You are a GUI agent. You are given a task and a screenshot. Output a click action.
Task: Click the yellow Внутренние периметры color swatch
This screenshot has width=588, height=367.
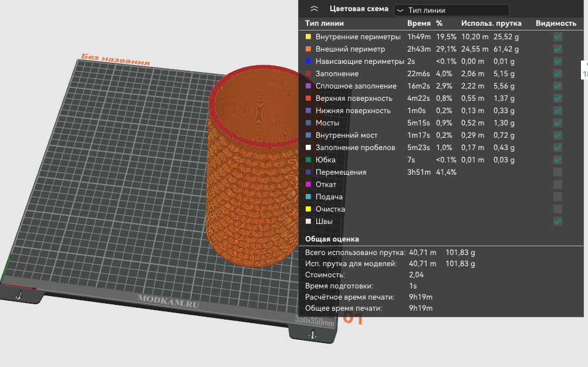308,37
